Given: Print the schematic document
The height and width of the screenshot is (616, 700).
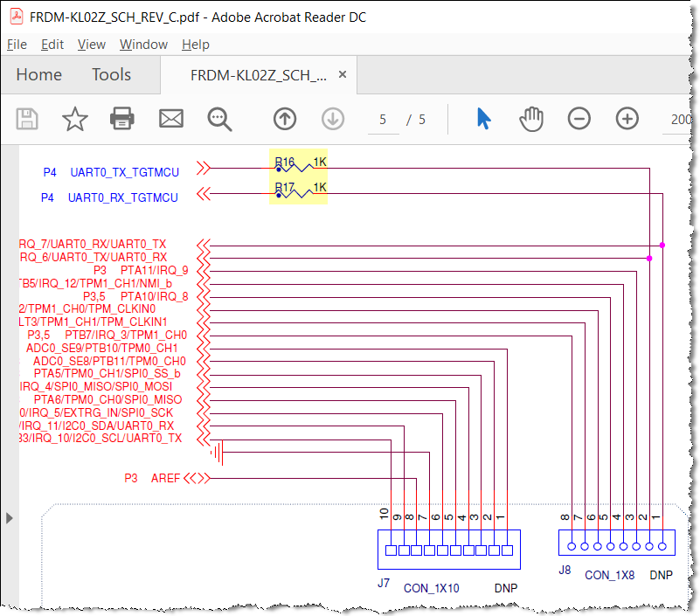Looking at the screenshot, I should [x=122, y=118].
